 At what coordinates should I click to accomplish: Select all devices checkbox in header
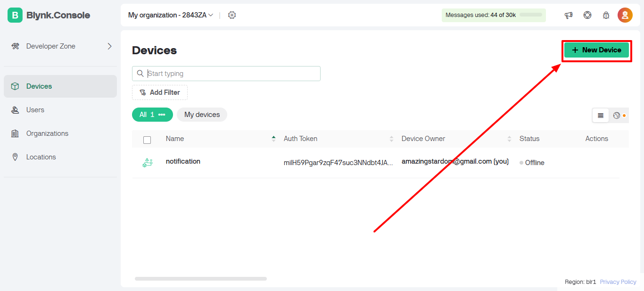[x=147, y=140]
